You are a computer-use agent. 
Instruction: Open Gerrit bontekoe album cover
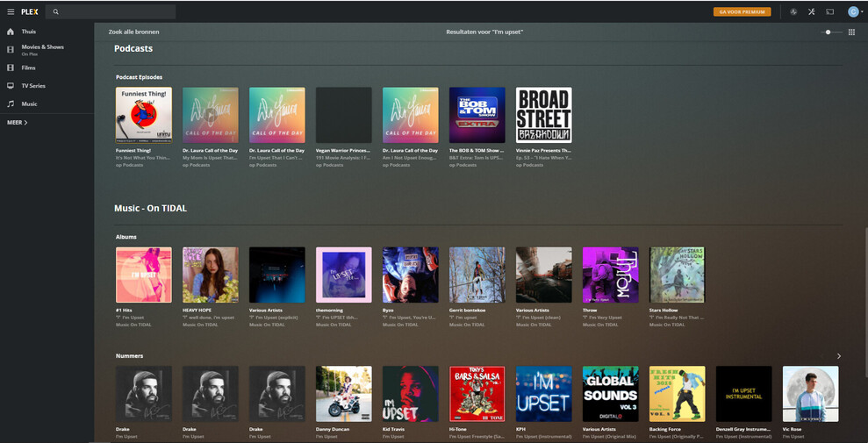click(477, 275)
